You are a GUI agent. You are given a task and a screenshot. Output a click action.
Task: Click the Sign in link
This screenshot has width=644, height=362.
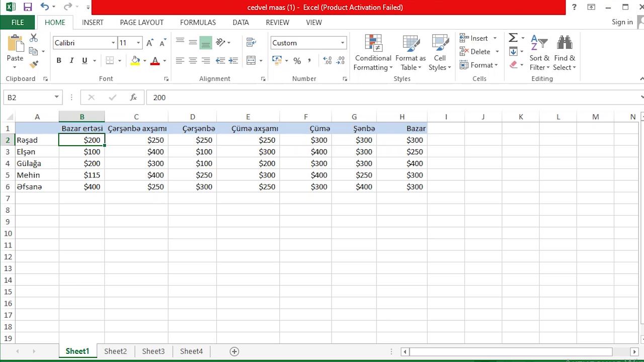622,22
